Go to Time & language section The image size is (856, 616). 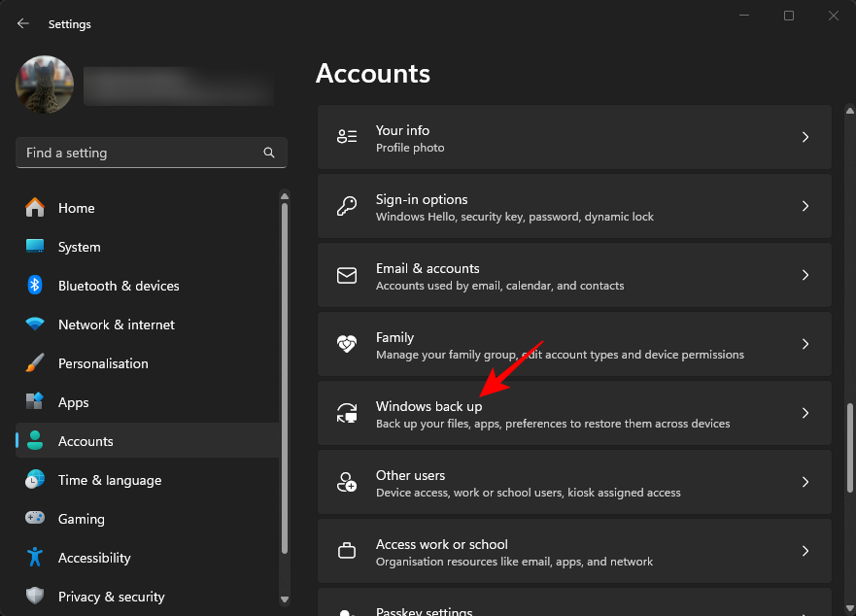tap(109, 480)
